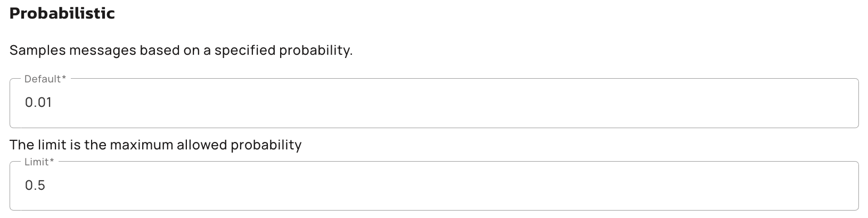Place cursor after 0.5 in Limit field
The width and height of the screenshot is (868, 218).
tap(47, 186)
